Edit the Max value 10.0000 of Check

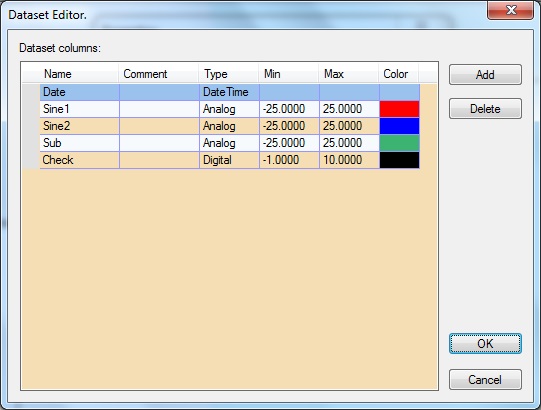coord(349,160)
